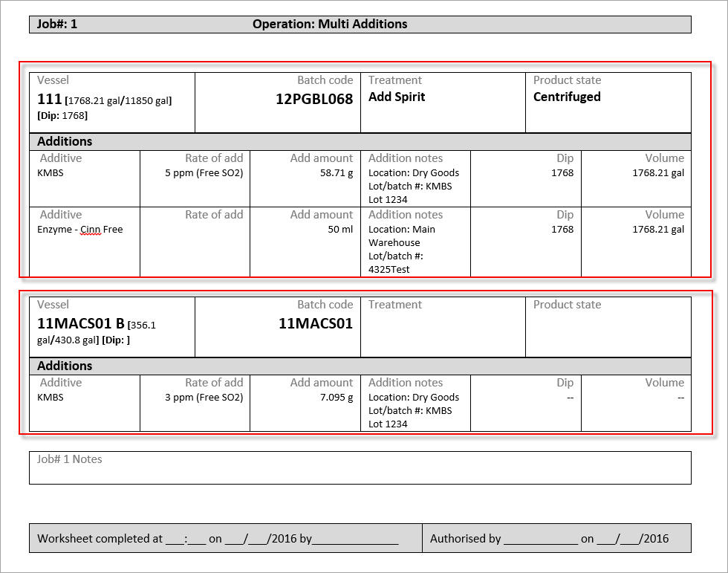Click add amount '50 ml'

[x=340, y=230]
